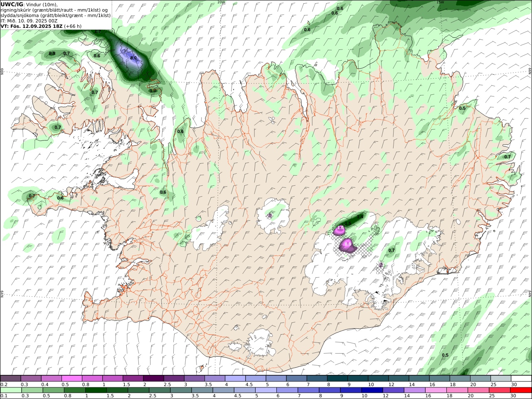Select deep blue rain swatch between 10 and 12
Image resolution: width=532 pixels, height=399 pixels.
pyautogui.click(x=372, y=390)
